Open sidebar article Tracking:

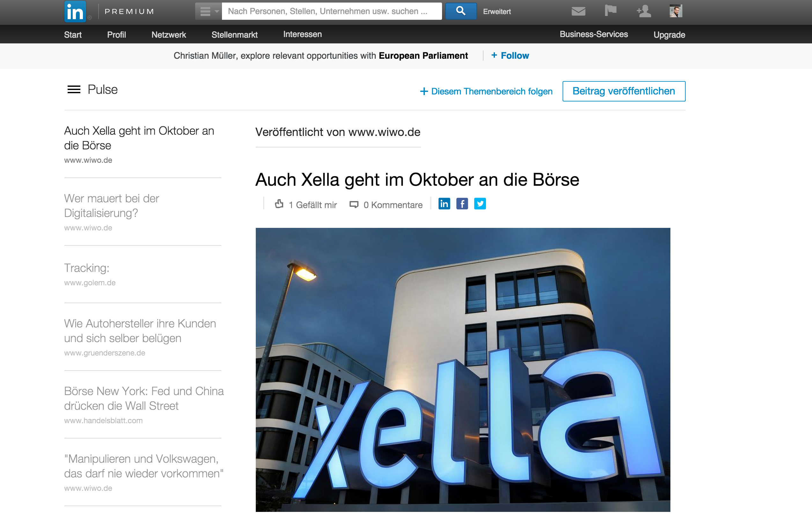[87, 268]
